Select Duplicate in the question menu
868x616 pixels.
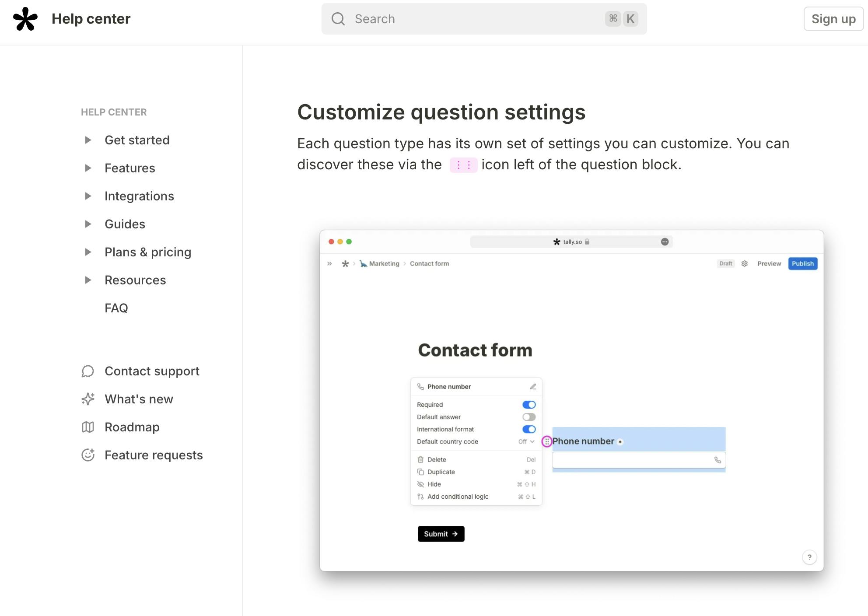click(x=441, y=472)
